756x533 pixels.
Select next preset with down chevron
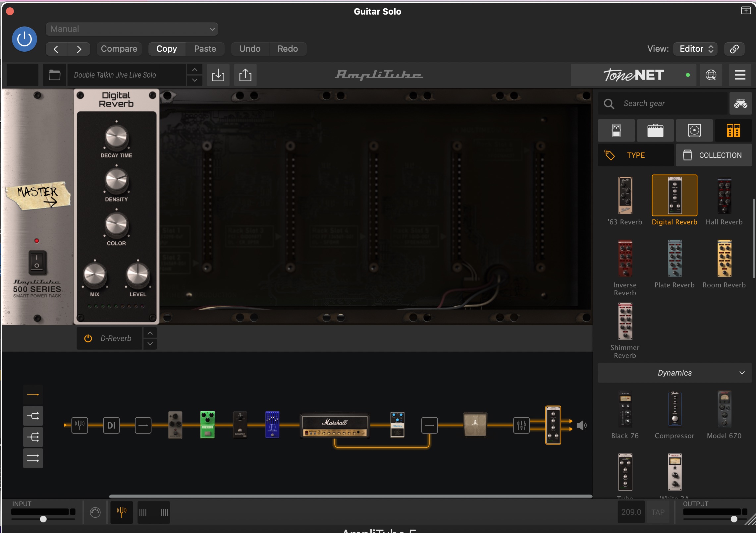click(195, 80)
